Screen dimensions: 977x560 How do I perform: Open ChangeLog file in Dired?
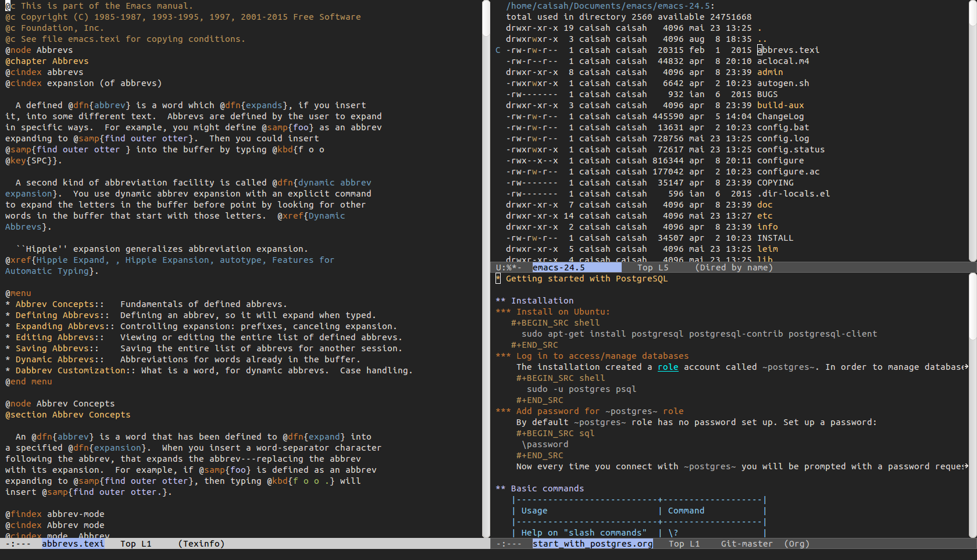[780, 116]
